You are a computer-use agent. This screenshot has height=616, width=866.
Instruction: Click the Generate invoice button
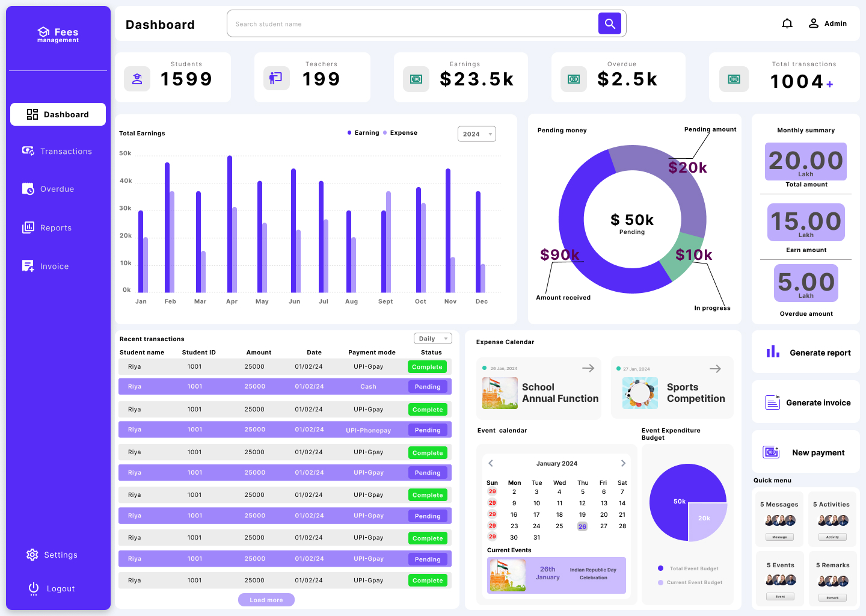(806, 402)
